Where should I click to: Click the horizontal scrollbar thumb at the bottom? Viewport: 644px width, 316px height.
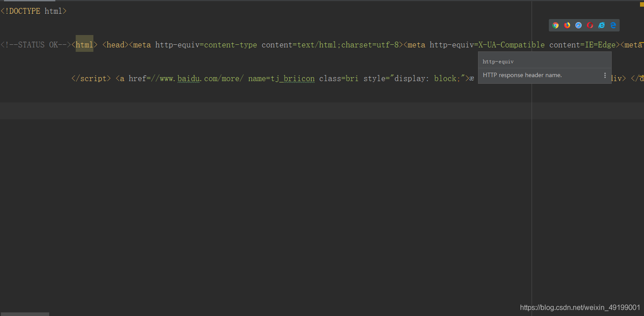24,314
